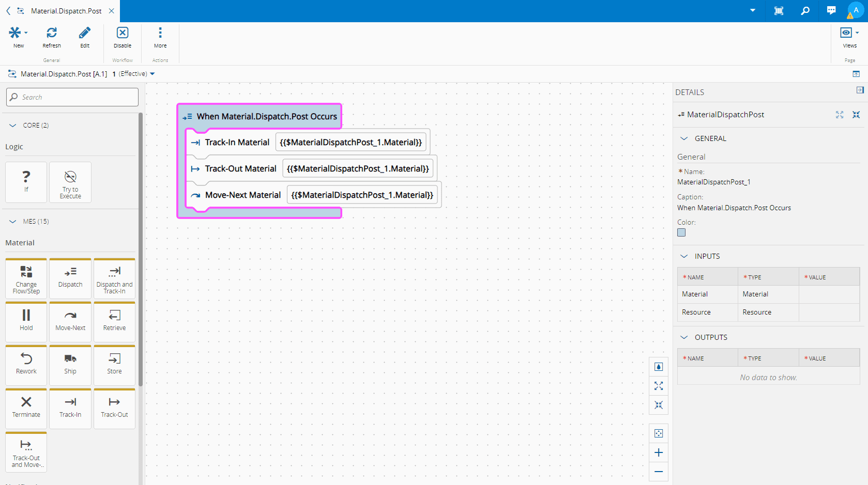Image resolution: width=868 pixels, height=485 pixels.
Task: Open the version Effective dropdown
Action: coord(152,74)
